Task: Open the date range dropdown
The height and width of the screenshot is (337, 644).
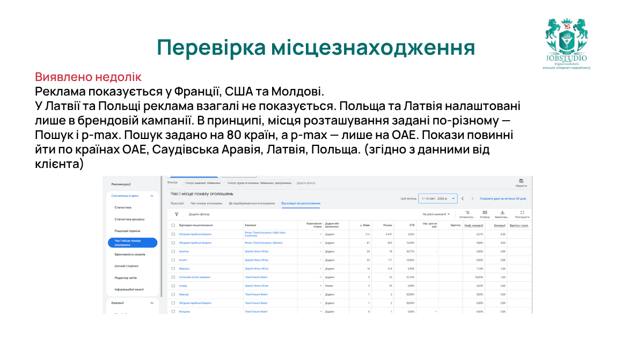Action: tap(438, 199)
